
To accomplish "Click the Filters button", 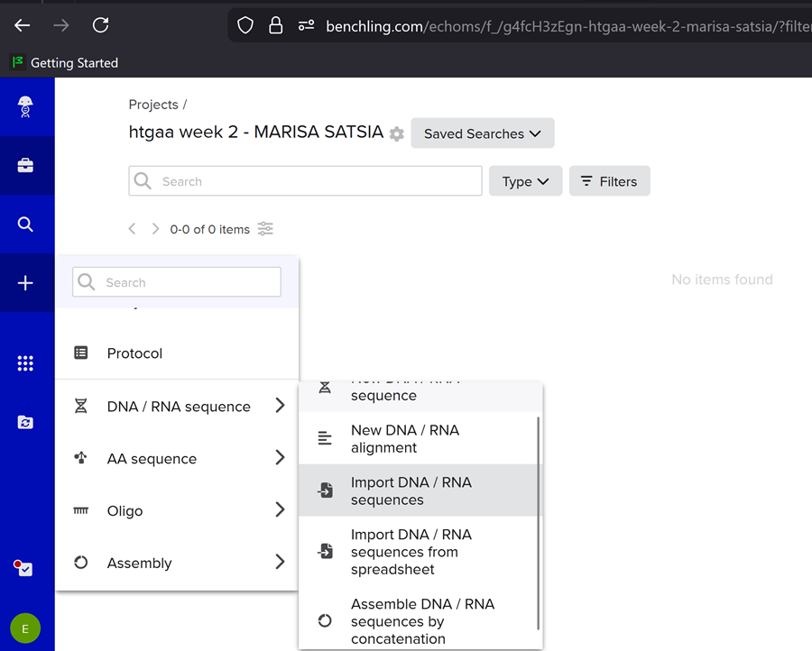I will pyautogui.click(x=609, y=181).
